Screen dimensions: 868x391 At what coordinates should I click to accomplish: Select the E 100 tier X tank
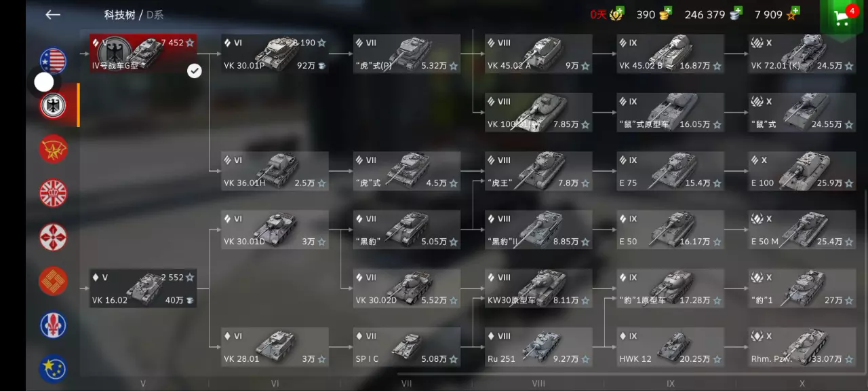[802, 171]
